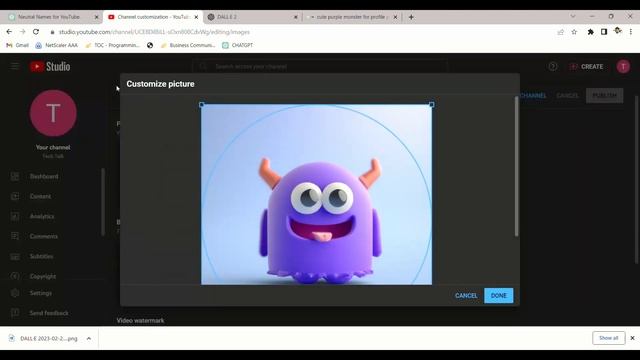Image resolution: width=640 pixels, height=360 pixels.
Task: Open Copyright in the sidebar
Action: click(43, 276)
